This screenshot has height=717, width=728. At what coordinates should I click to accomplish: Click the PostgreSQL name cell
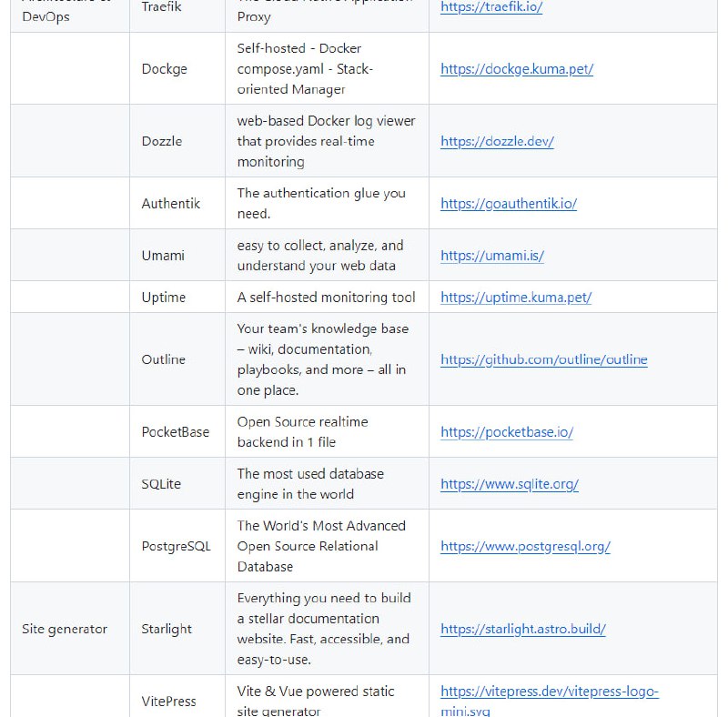tap(177, 546)
